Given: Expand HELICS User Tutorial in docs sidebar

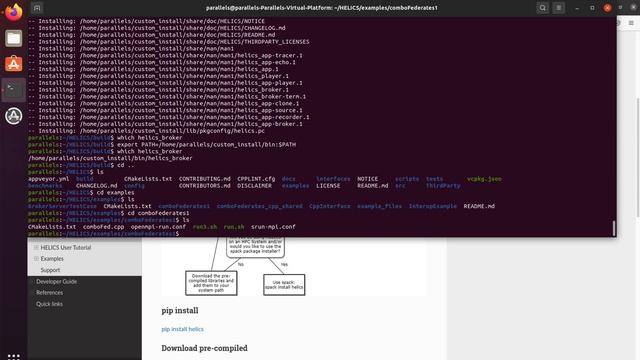Looking at the screenshot, I should point(36,247).
